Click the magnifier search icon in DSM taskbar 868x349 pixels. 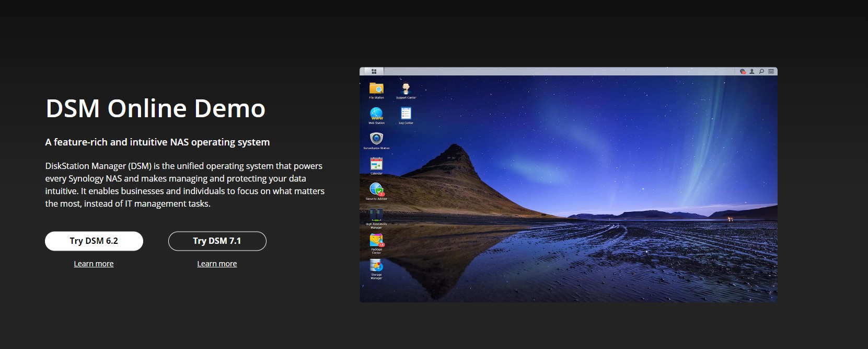coord(761,71)
